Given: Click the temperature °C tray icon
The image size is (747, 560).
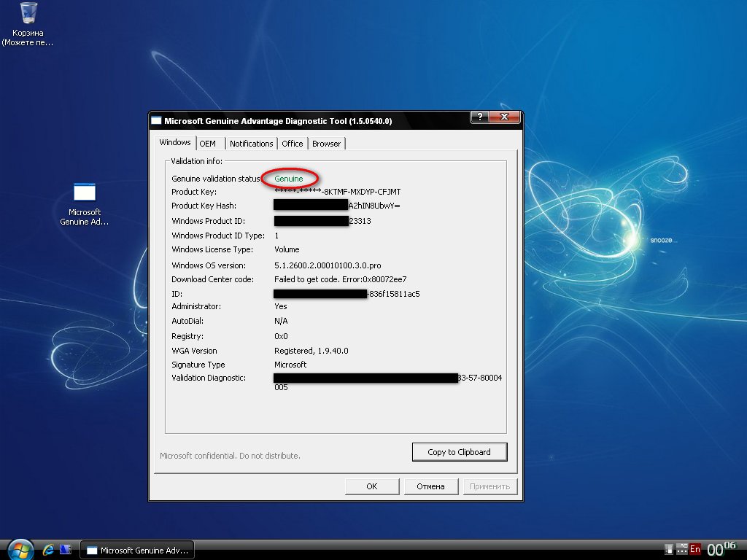Looking at the screenshot, I should 682,549.
